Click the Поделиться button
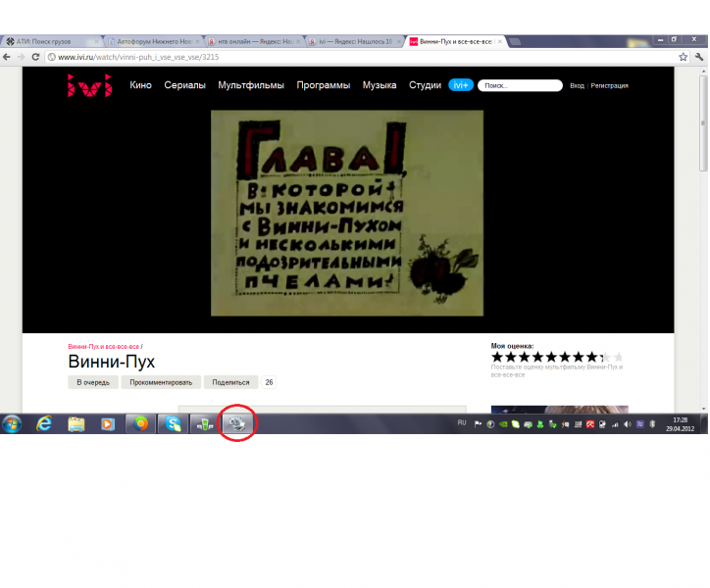The image size is (710, 588). (x=230, y=382)
